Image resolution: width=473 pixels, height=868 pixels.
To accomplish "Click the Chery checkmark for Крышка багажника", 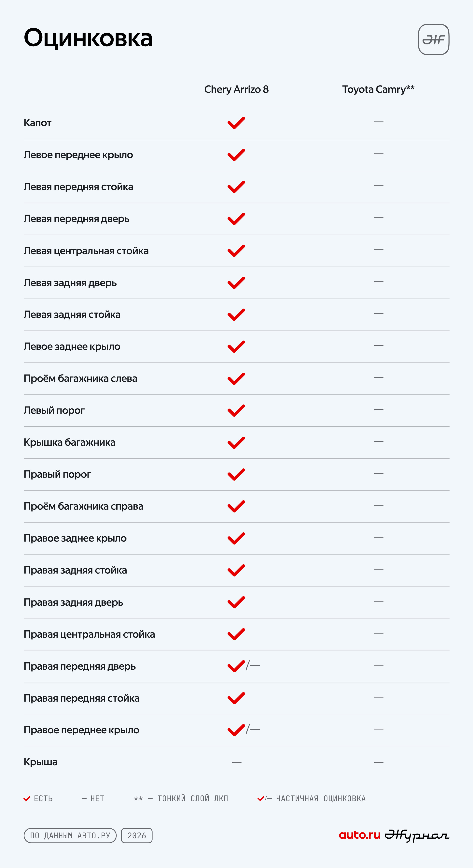I will [236, 442].
